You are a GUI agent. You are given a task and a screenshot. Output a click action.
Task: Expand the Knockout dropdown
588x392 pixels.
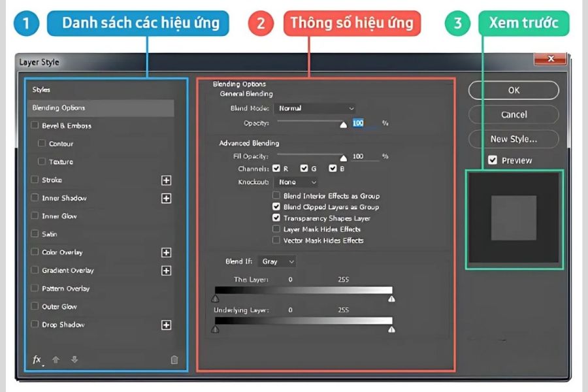point(295,182)
